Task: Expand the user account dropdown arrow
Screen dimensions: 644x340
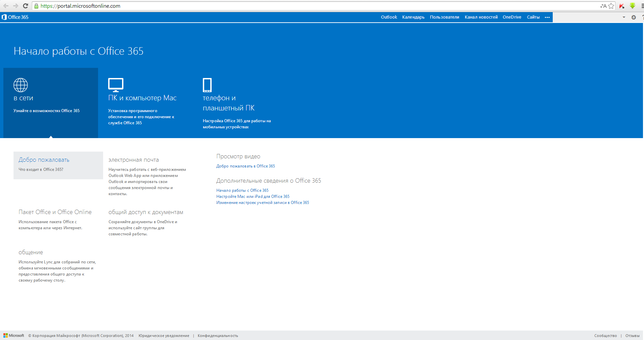Action: [x=624, y=17]
